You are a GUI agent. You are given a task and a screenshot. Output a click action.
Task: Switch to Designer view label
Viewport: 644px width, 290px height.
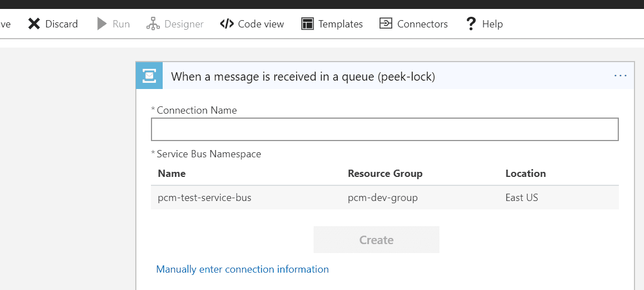click(x=183, y=24)
